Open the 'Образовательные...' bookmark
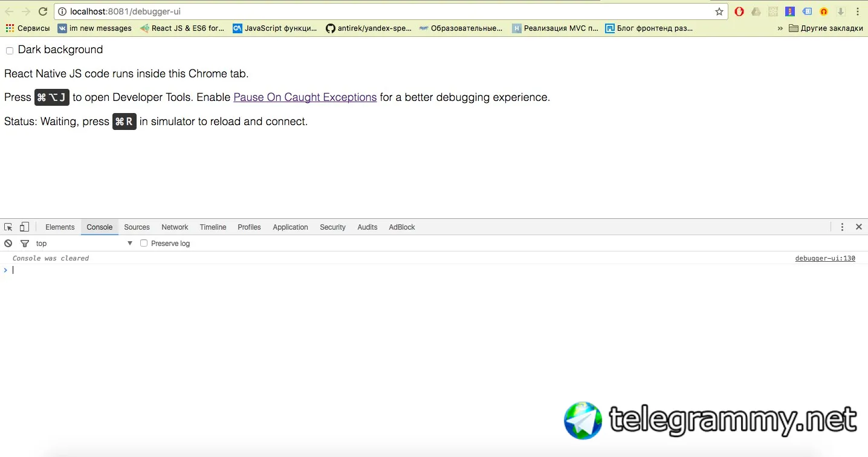Viewport: 868px width, 457px height. pyautogui.click(x=461, y=28)
